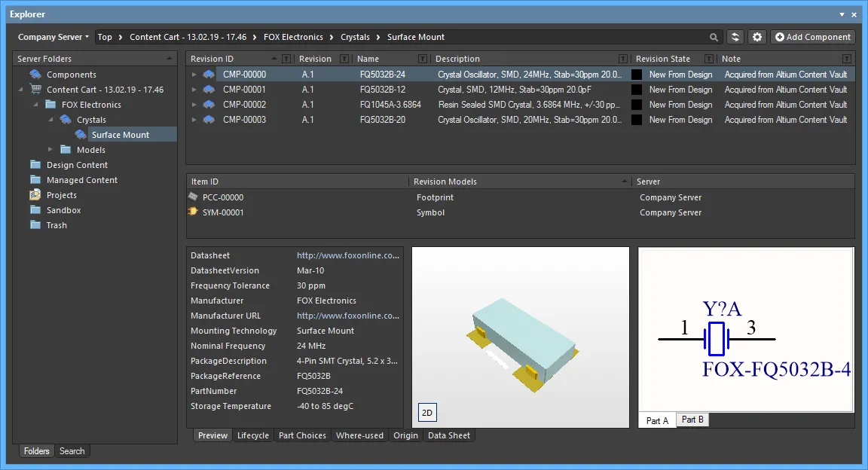The height and width of the screenshot is (470, 868).
Task: Click the Add Component button
Action: pos(813,37)
